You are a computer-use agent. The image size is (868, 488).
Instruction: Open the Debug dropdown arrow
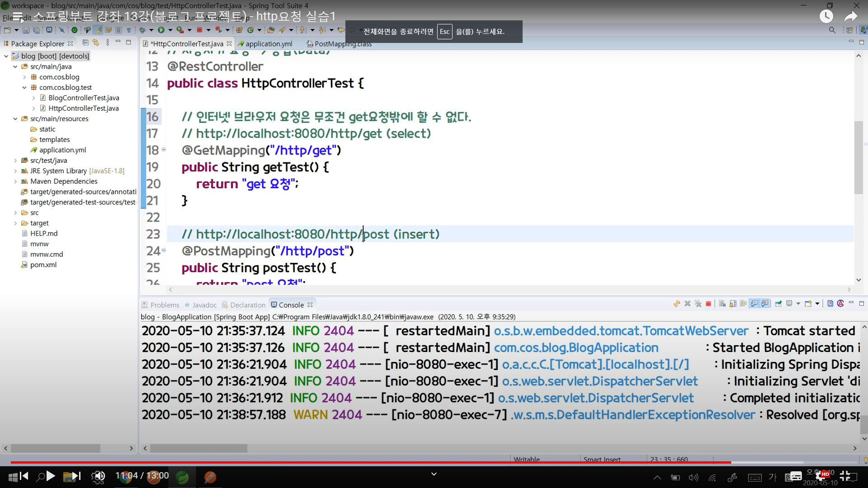tap(151, 30)
